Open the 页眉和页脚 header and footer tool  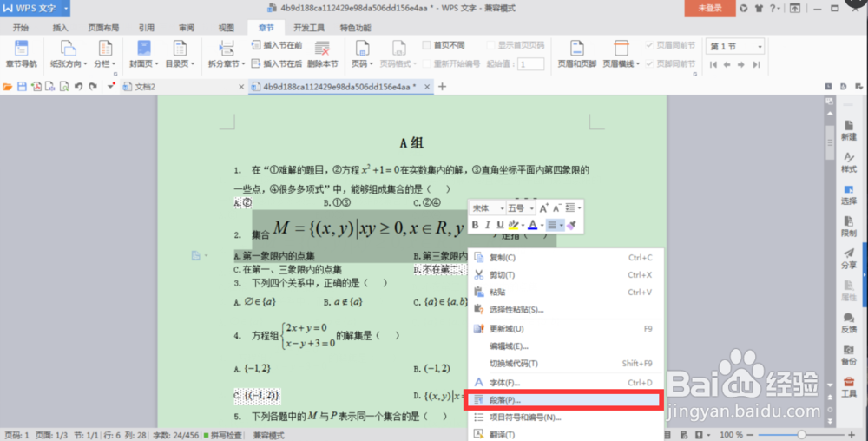click(x=577, y=54)
